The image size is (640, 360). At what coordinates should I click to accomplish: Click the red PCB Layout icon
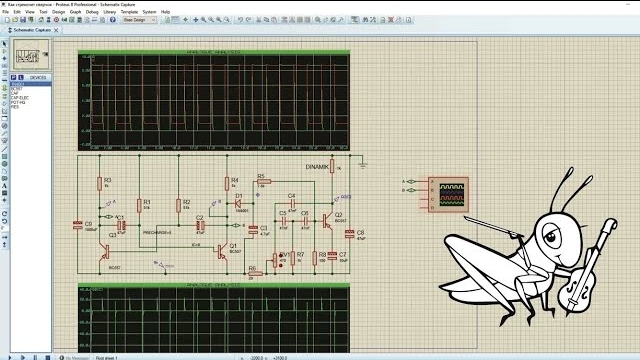[x=56, y=20]
